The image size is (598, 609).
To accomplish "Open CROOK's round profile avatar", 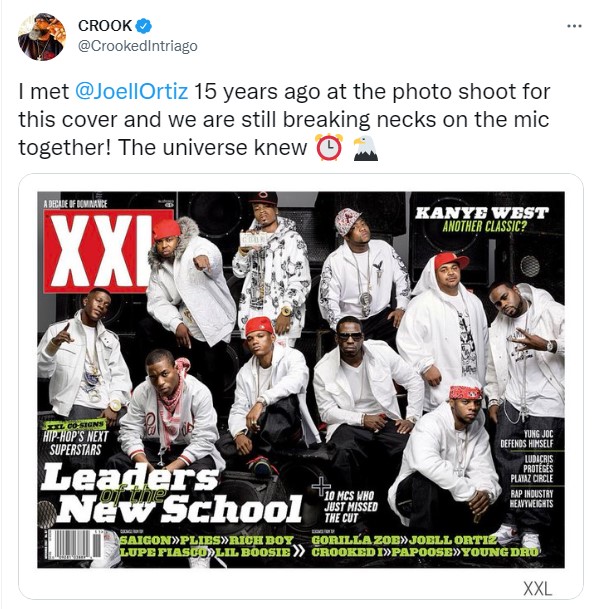I will [x=42, y=37].
